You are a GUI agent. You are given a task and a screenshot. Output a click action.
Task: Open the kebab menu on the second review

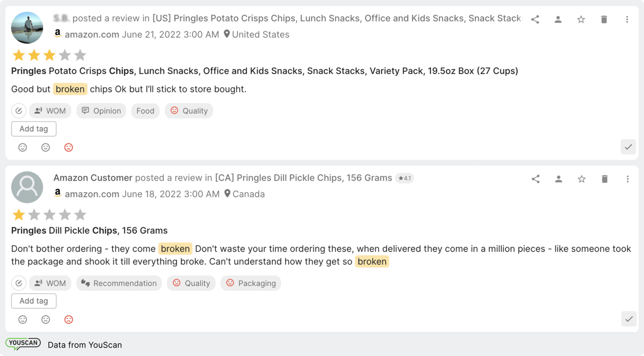click(x=627, y=179)
